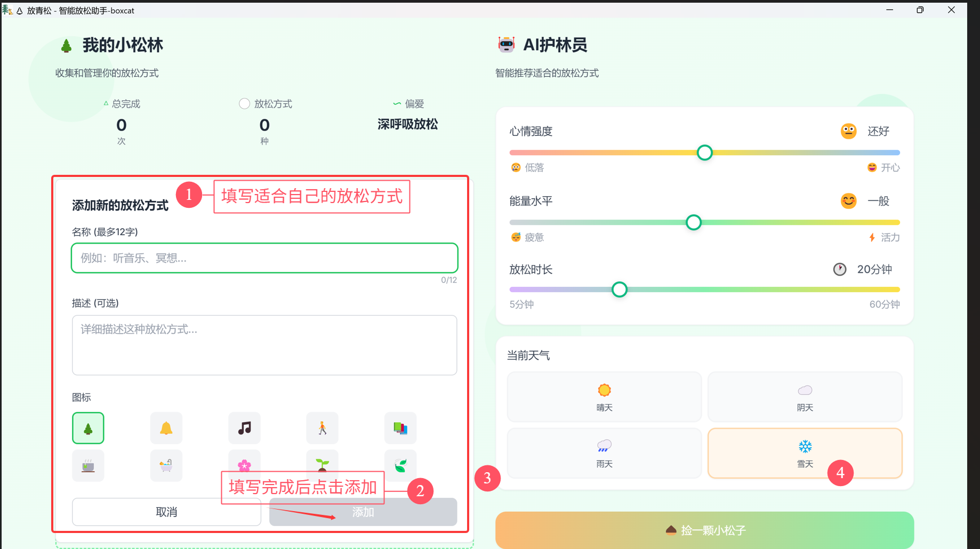Focus the 描述 description text area
Image resolution: width=980 pixels, height=549 pixels.
[264, 345]
